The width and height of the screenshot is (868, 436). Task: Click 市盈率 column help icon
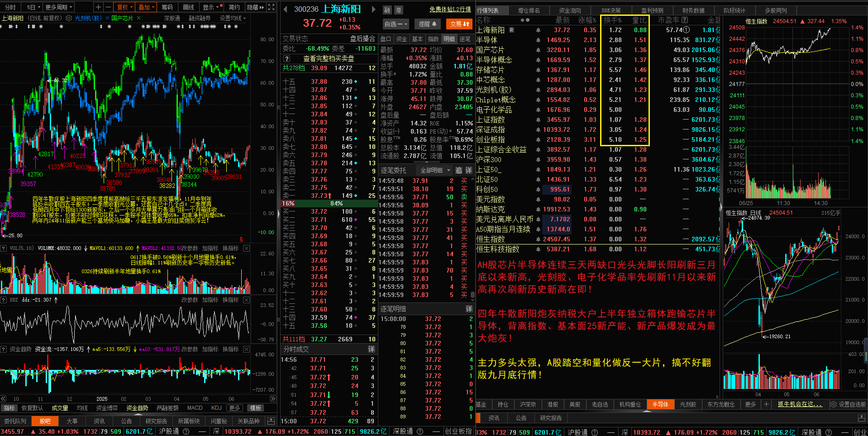[685, 20]
